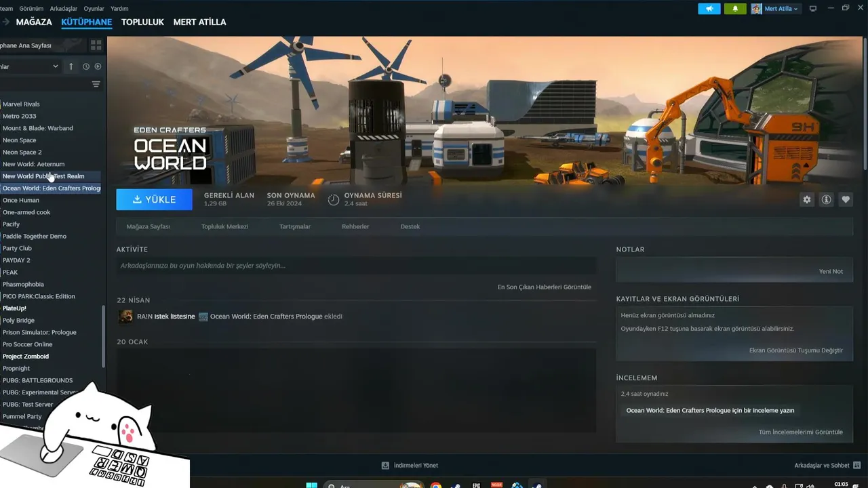This screenshot has height=488, width=868.
Task: Open the Arkadaşlar menu
Action: (x=64, y=9)
